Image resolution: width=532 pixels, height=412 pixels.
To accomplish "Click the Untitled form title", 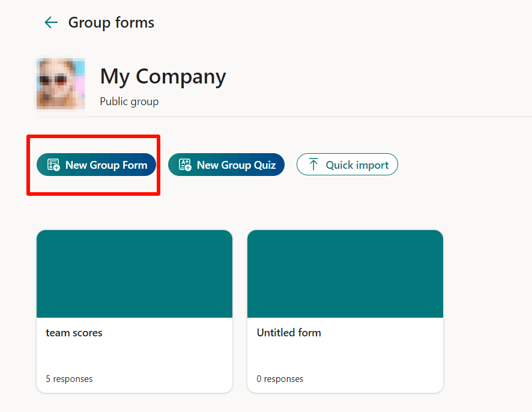I will point(289,333).
